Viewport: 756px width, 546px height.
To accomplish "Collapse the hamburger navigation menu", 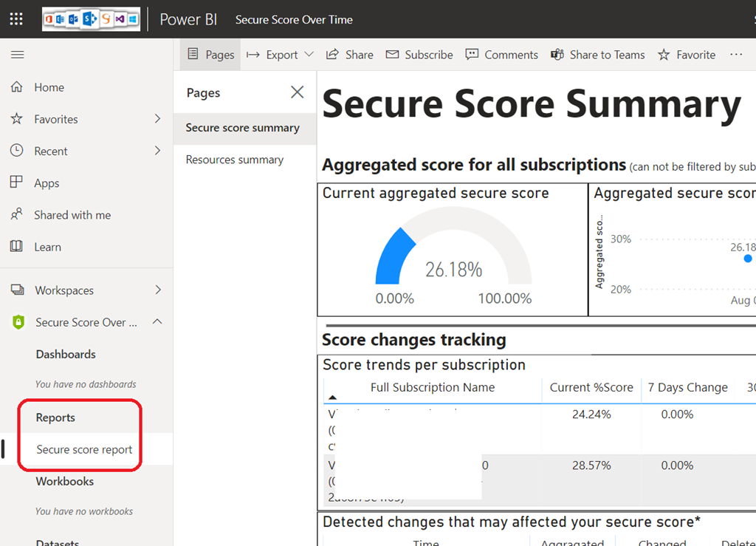I will coord(18,55).
